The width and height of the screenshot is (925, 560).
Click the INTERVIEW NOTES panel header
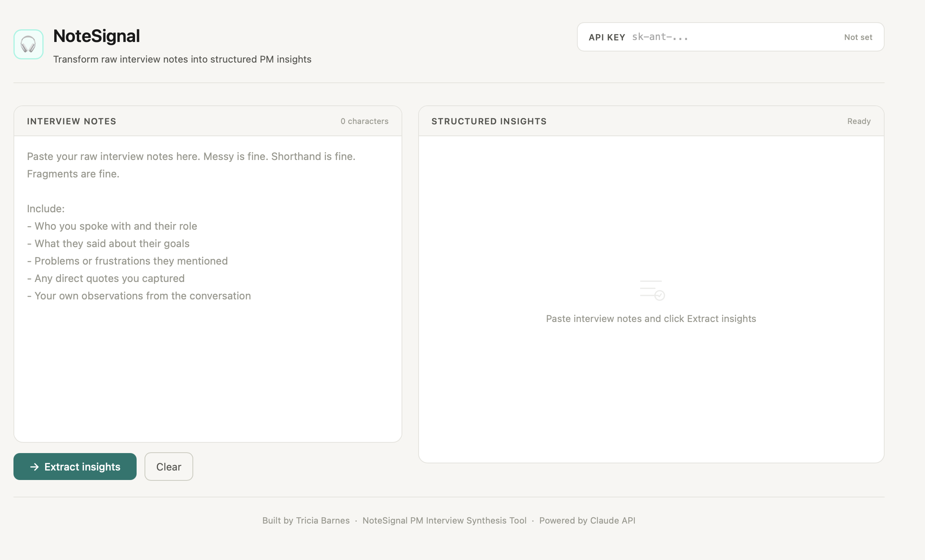point(72,121)
